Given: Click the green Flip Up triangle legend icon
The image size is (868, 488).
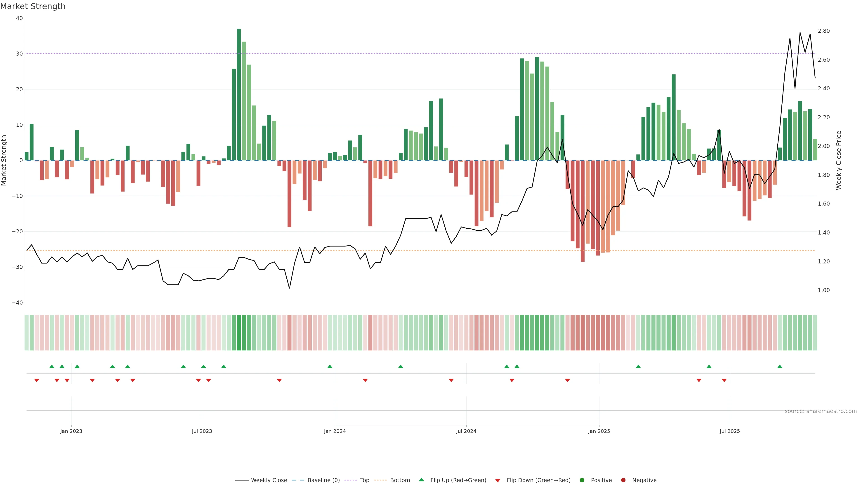Looking at the screenshot, I should coord(421,480).
